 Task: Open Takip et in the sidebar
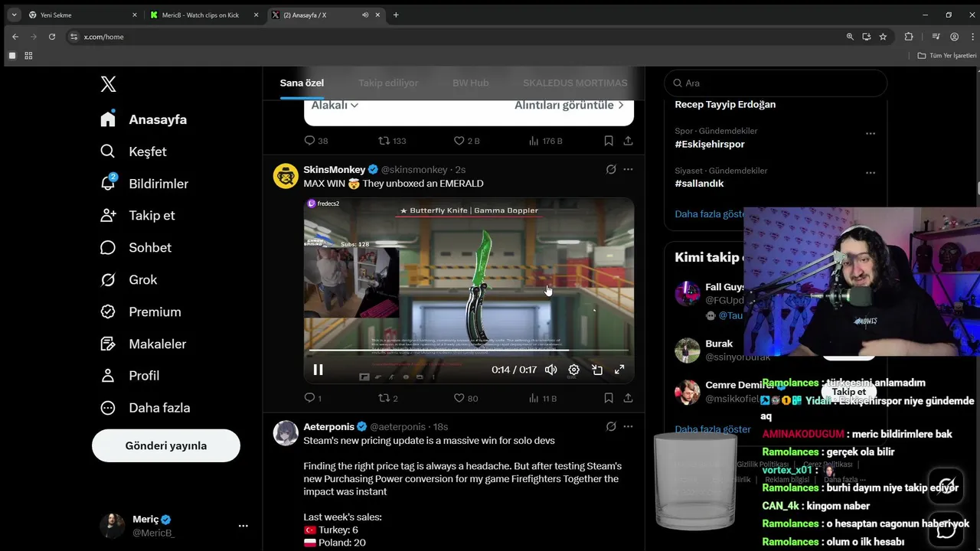[x=138, y=215]
